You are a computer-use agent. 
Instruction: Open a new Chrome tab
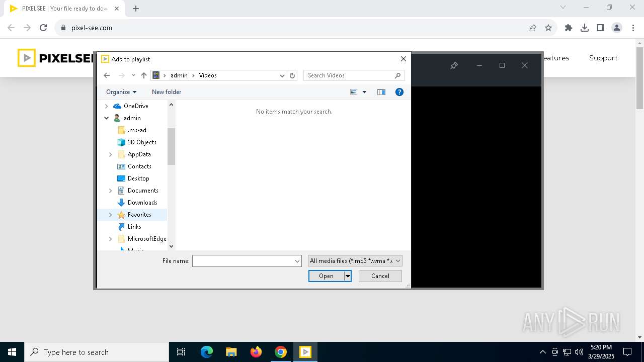(136, 9)
